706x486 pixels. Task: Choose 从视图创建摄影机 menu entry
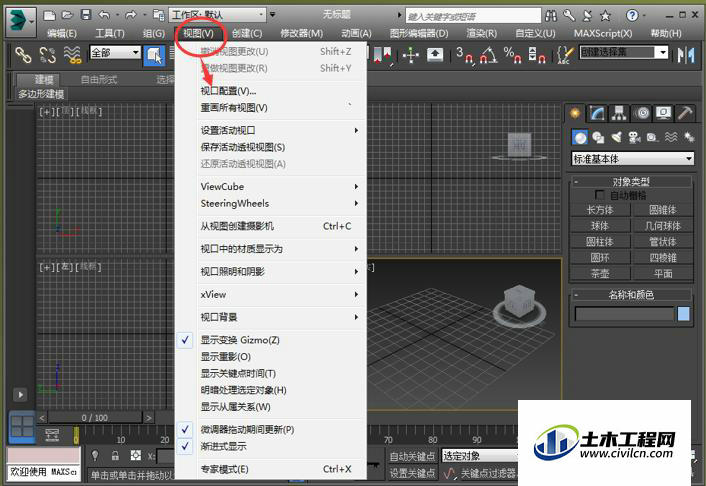click(270, 226)
